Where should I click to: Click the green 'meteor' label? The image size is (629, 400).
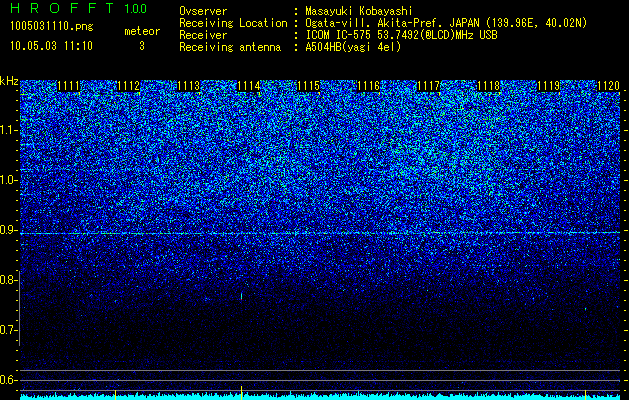coord(142,31)
